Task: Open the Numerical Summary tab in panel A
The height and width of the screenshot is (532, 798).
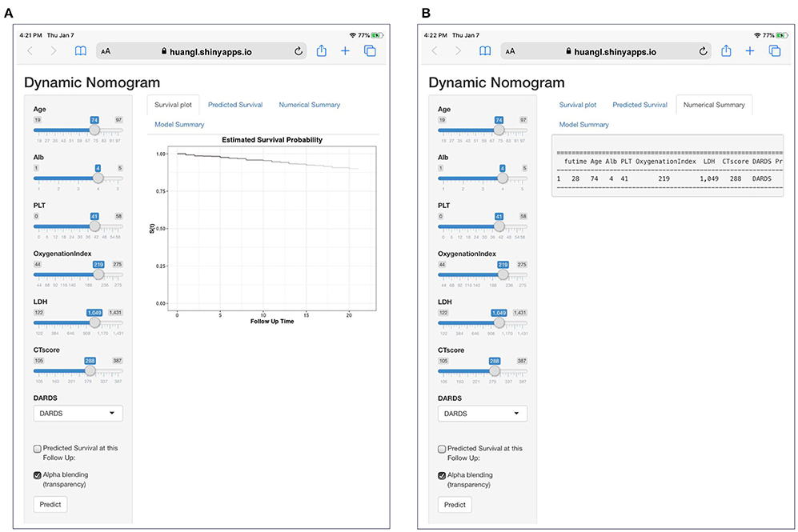Action: pos(310,105)
